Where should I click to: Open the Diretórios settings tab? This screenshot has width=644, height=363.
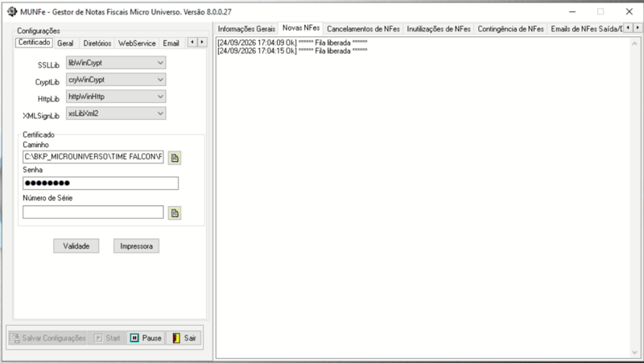click(97, 43)
